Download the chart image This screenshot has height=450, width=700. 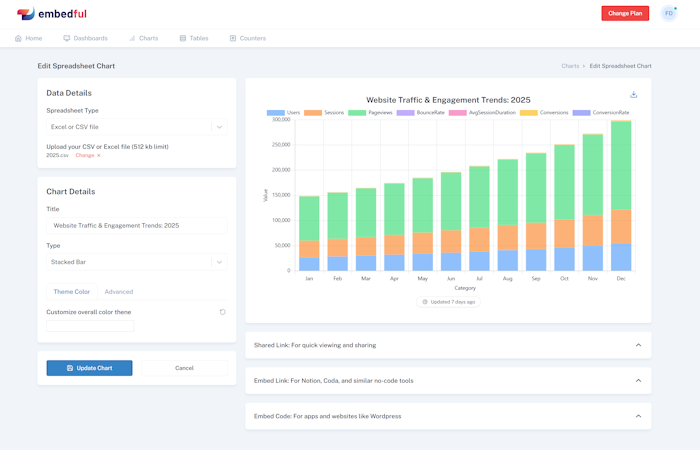[633, 95]
